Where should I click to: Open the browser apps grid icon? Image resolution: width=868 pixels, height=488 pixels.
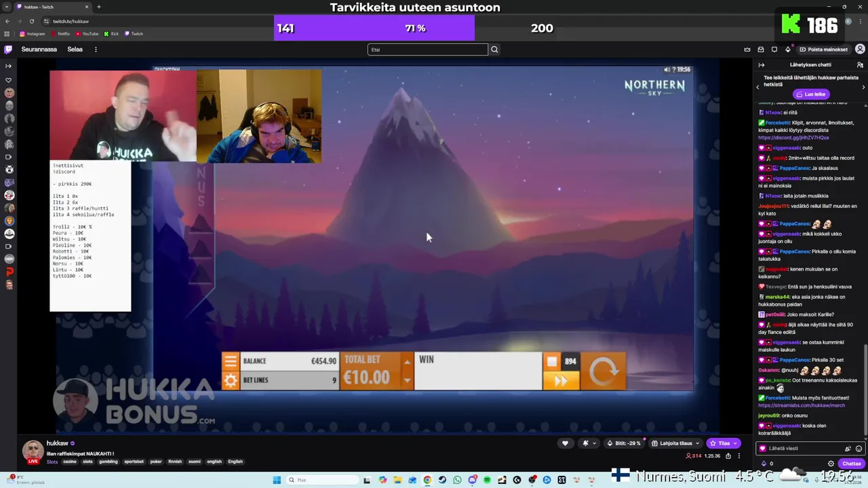tap(7, 34)
